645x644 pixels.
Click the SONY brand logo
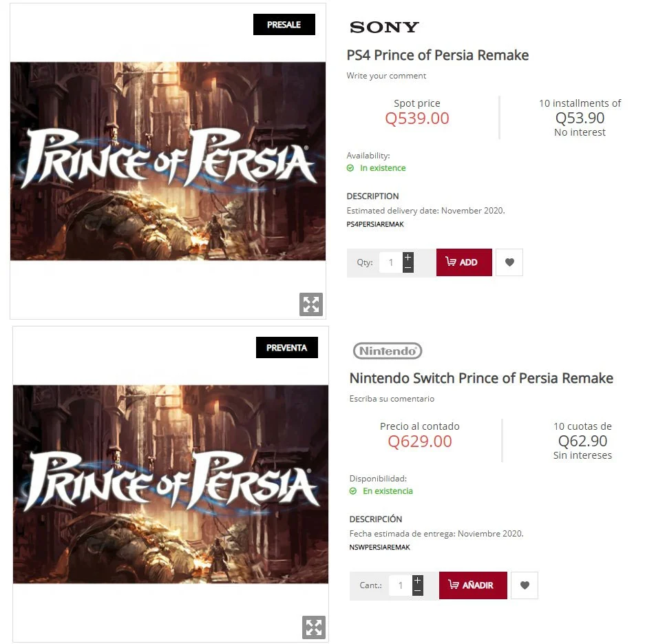coord(383,27)
